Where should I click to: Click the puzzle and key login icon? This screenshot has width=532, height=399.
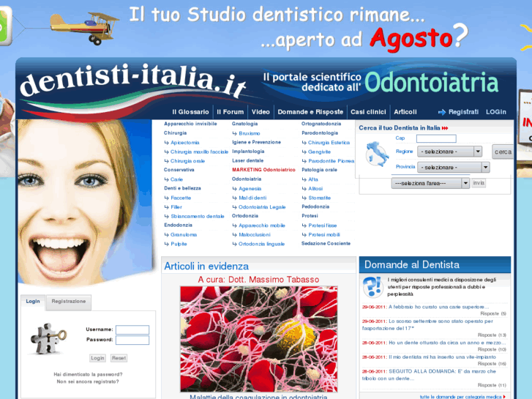48,338
